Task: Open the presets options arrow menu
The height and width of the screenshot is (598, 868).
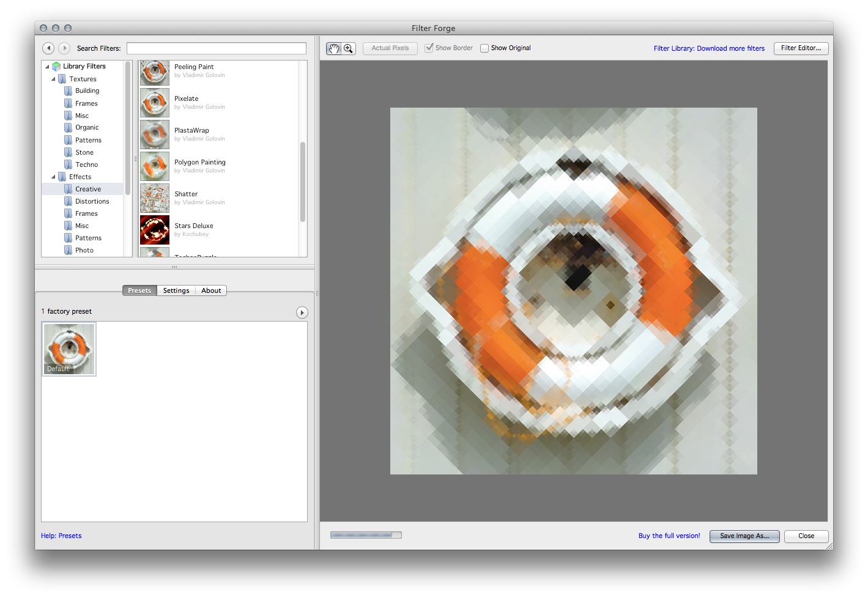Action: click(302, 312)
